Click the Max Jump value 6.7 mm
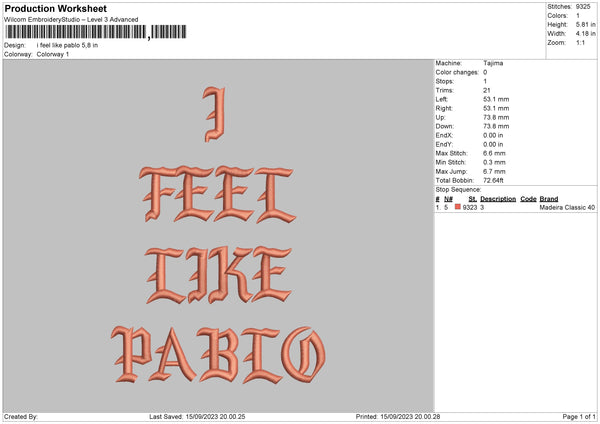 tap(494, 171)
